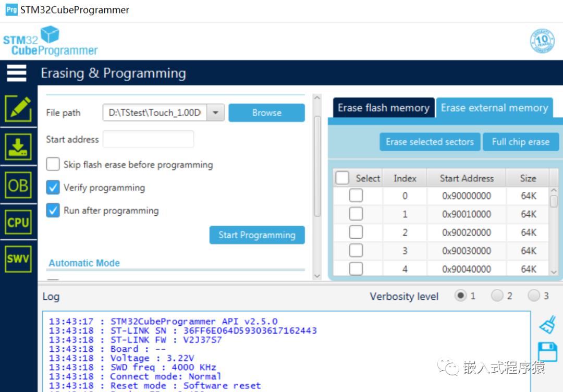Select the Memory & File editing download icon
The height and width of the screenshot is (392, 563).
17,146
